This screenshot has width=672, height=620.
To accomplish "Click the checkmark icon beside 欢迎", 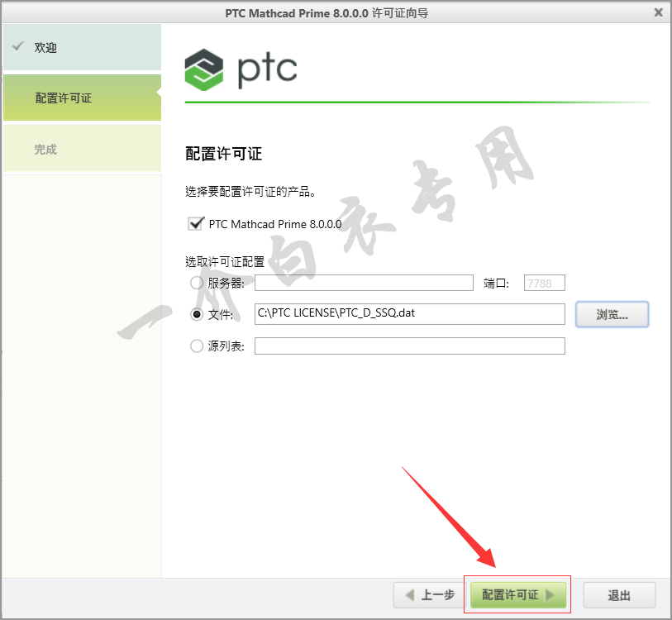I will coord(18,46).
